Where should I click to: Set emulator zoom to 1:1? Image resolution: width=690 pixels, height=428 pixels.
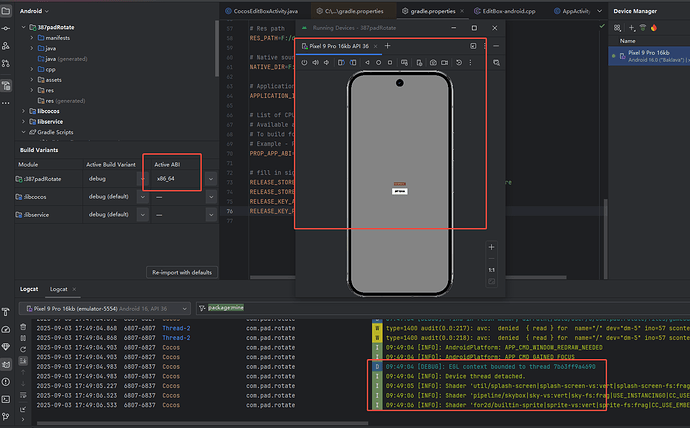[x=490, y=270]
